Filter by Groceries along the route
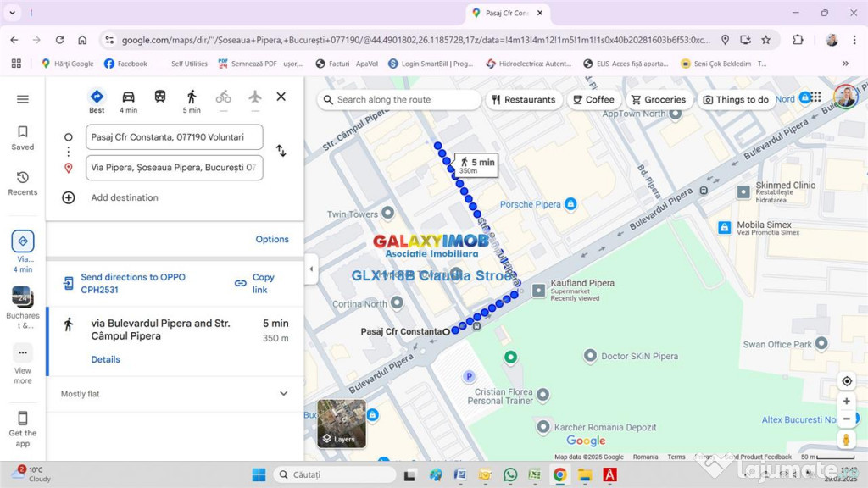This screenshot has width=868, height=488. [659, 100]
